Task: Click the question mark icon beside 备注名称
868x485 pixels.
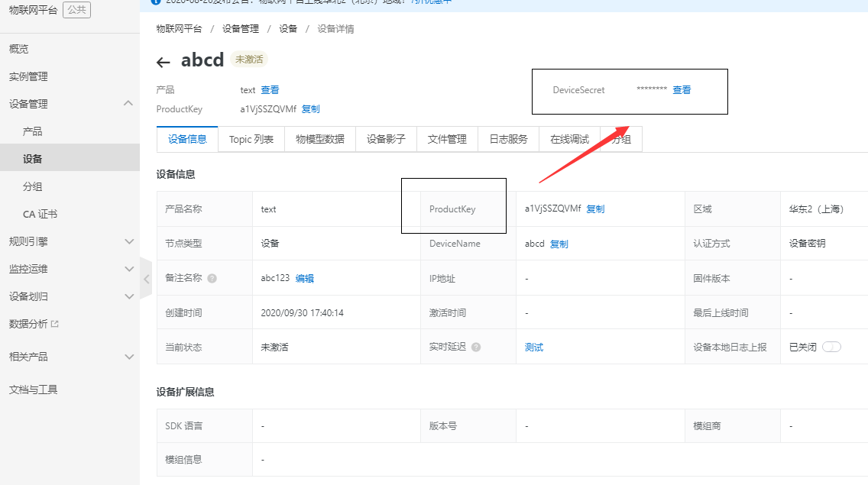Action: pyautogui.click(x=212, y=277)
